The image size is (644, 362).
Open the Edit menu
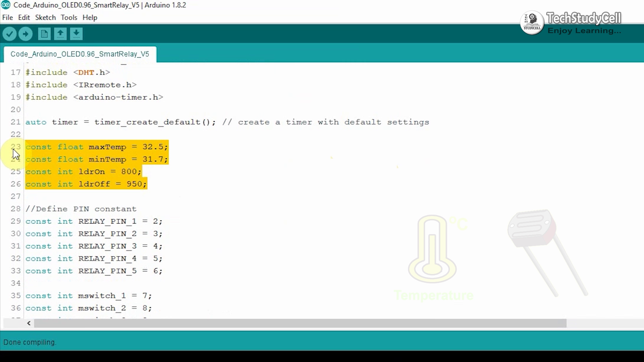click(24, 17)
